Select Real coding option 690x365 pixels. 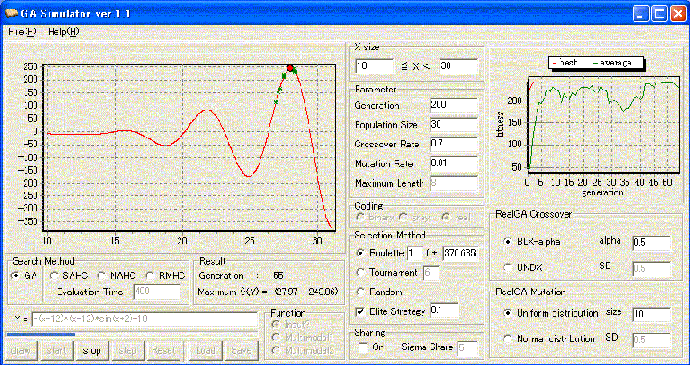[x=447, y=217]
